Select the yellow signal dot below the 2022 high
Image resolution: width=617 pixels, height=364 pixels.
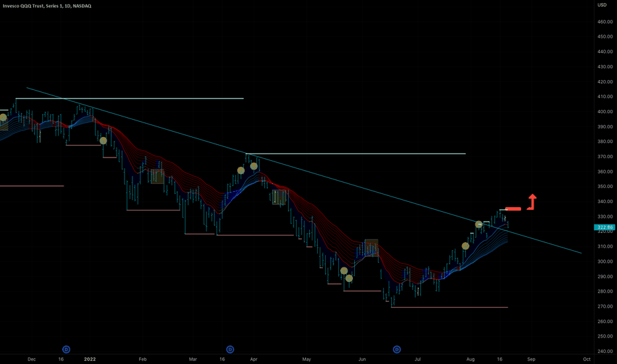pyautogui.click(x=103, y=140)
